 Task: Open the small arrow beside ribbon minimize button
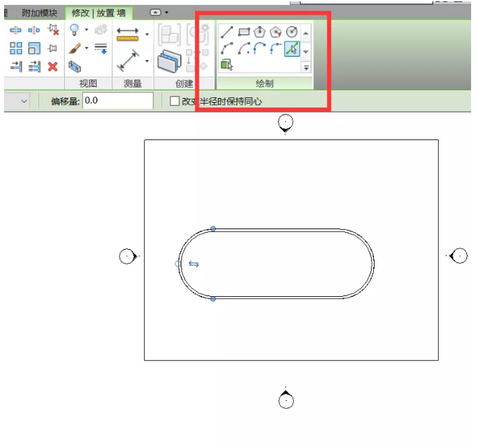(166, 12)
